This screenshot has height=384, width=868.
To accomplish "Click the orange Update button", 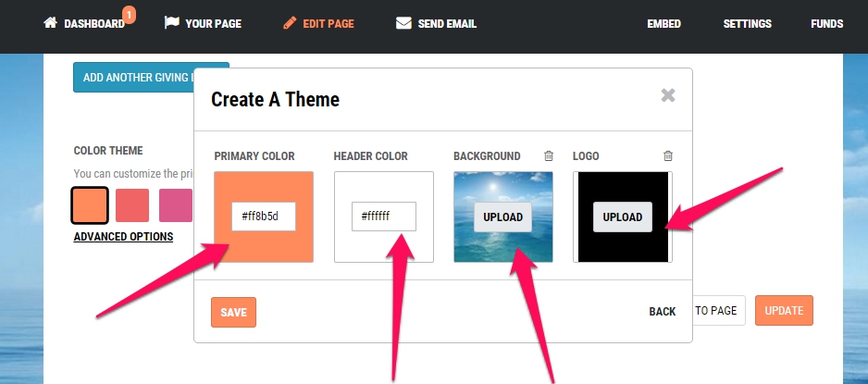I will point(784,310).
